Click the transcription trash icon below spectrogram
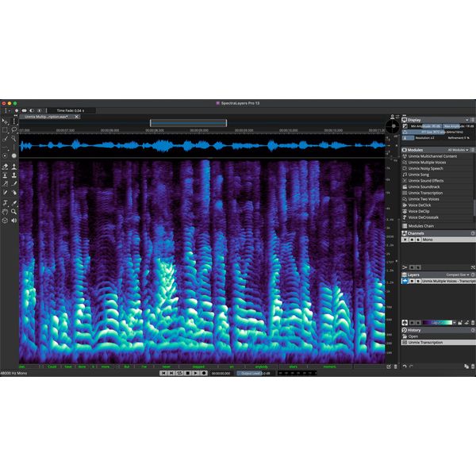 click(x=396, y=367)
